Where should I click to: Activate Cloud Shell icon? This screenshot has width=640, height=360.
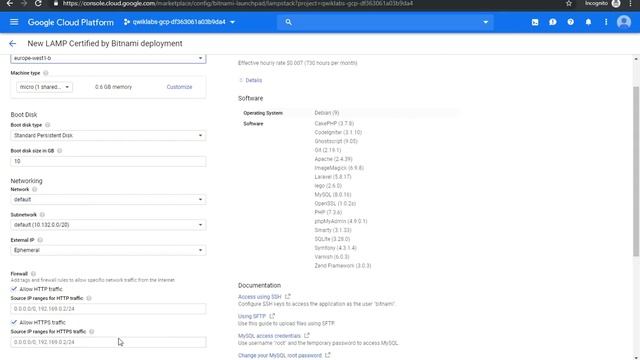click(535, 22)
